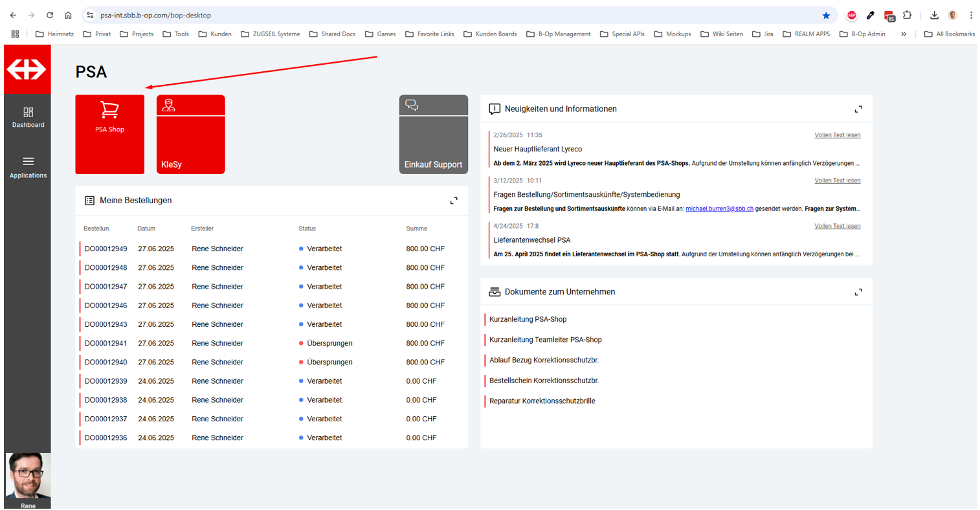Open the KleSy tile
The image size is (980, 510).
(x=190, y=134)
